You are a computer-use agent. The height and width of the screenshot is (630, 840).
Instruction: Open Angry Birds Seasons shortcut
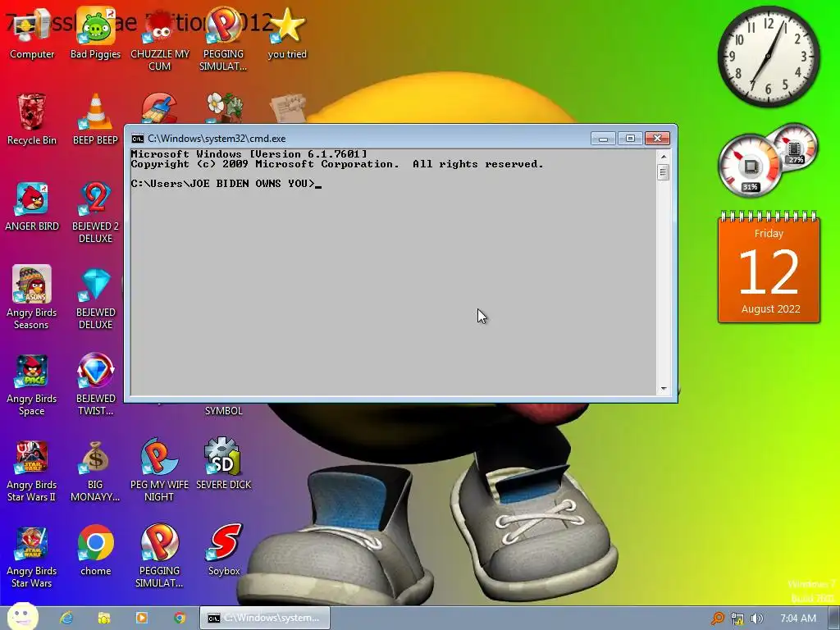point(32,298)
